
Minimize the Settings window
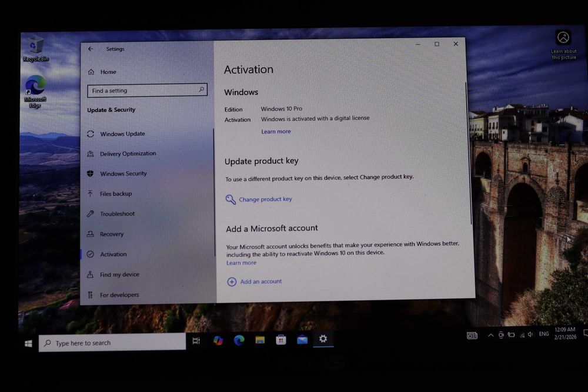417,44
